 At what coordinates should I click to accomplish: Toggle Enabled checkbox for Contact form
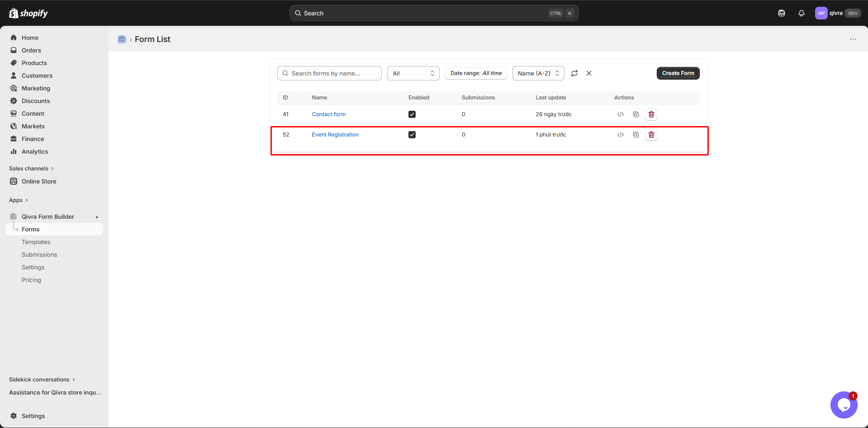(412, 114)
